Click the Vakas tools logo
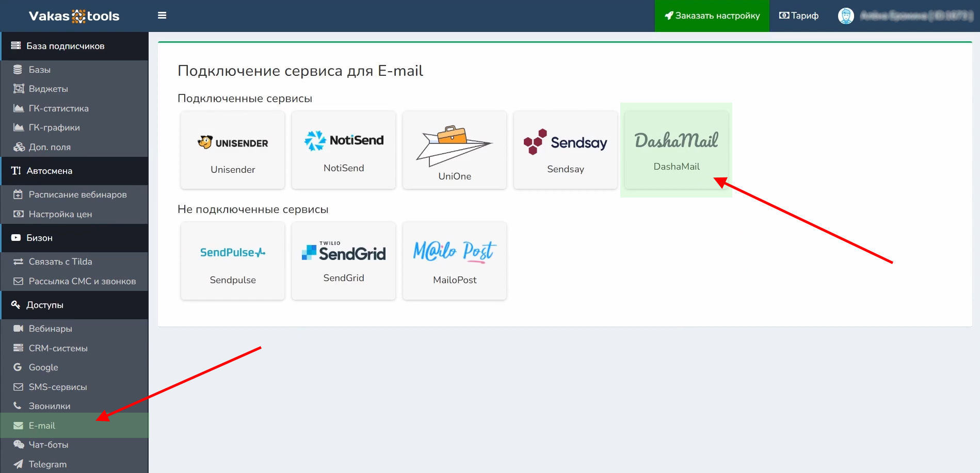 click(x=74, y=16)
